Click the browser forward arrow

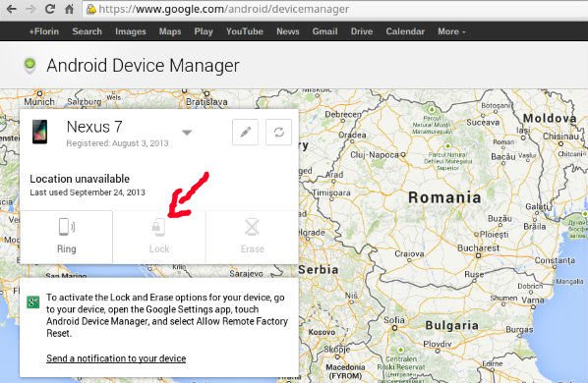click(30, 9)
